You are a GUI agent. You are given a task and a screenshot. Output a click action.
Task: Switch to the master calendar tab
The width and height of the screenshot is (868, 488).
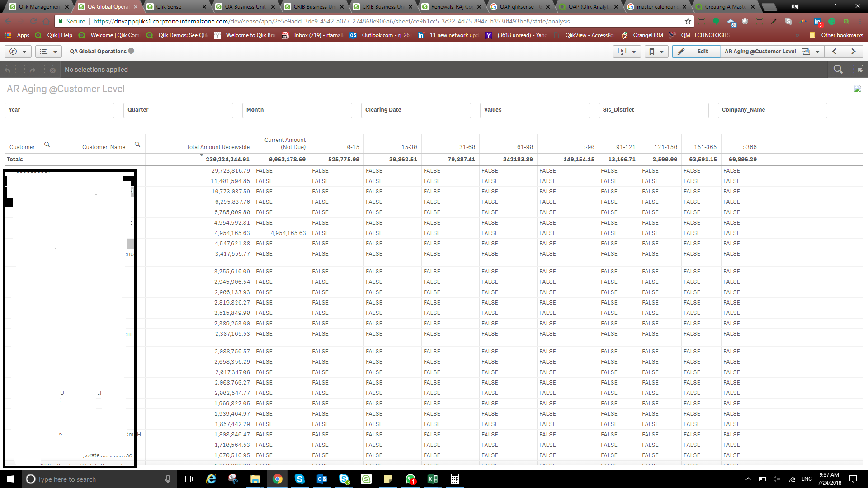click(656, 7)
